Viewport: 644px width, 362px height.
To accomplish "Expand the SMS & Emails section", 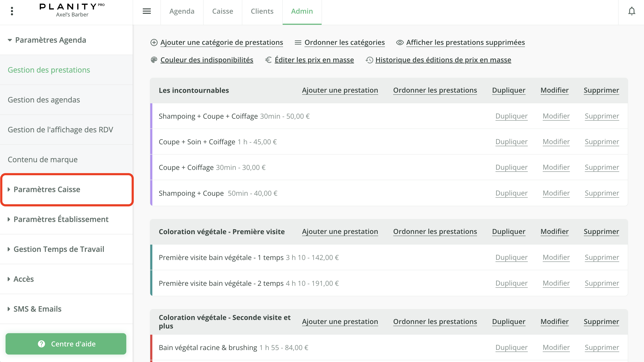I will coord(37,309).
